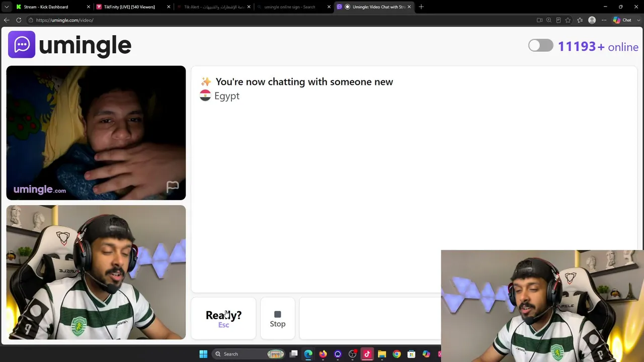This screenshot has height=362, width=644.
Task: Open the browser profile avatar
Action: click(592, 20)
